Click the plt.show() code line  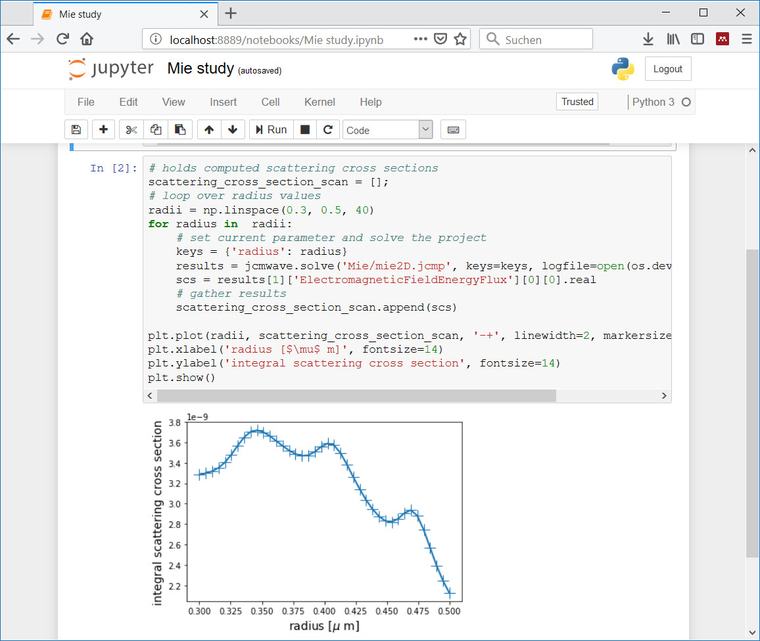[x=181, y=377]
